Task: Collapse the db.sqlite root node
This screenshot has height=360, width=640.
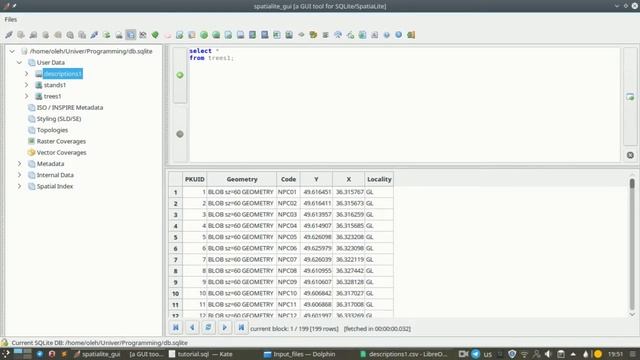Action: click(x=12, y=51)
